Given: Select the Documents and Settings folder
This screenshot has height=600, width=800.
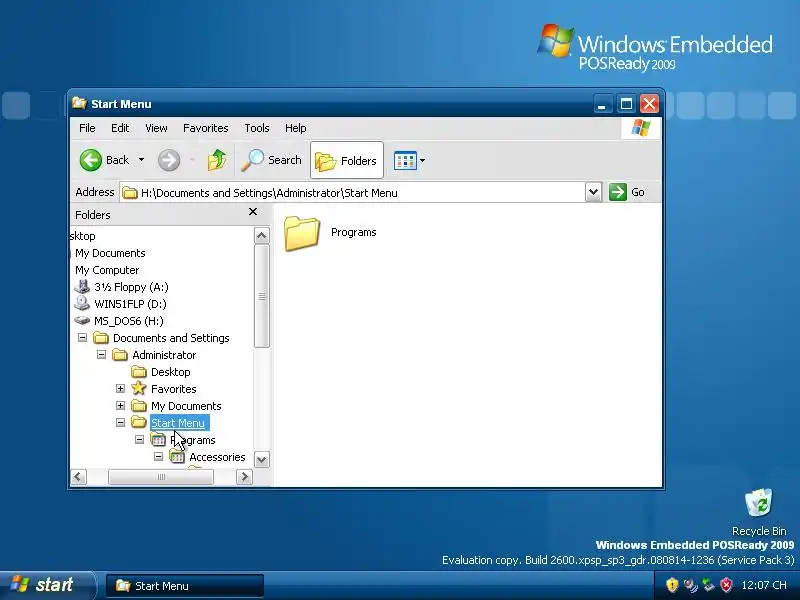Looking at the screenshot, I should pyautogui.click(x=171, y=338).
